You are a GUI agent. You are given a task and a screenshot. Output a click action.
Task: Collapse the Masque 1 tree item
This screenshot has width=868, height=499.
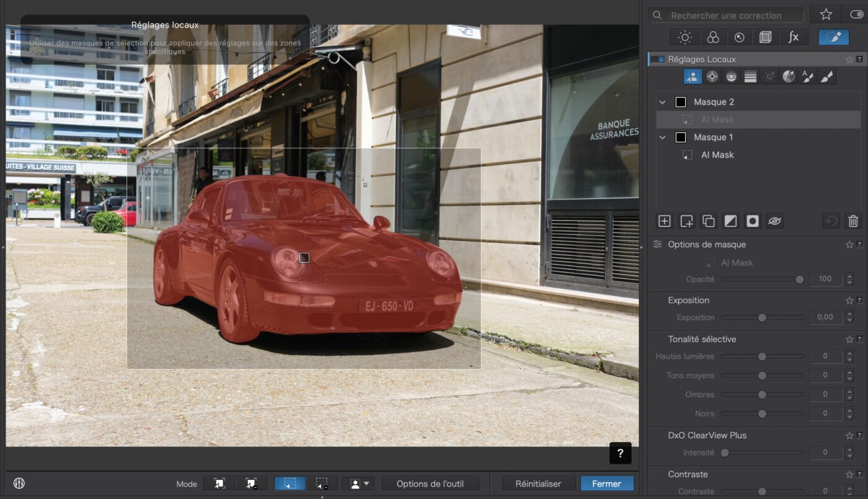point(662,137)
